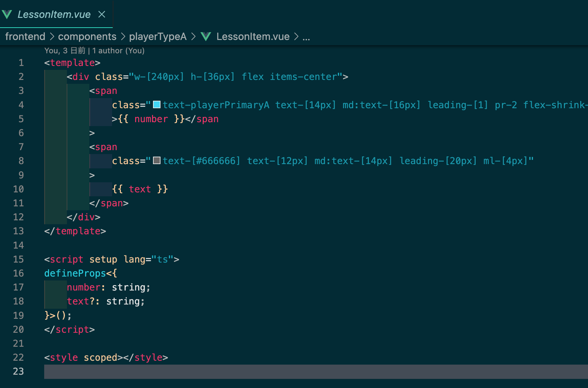Click the blue text-playerPrimaryA color swatch

click(157, 105)
